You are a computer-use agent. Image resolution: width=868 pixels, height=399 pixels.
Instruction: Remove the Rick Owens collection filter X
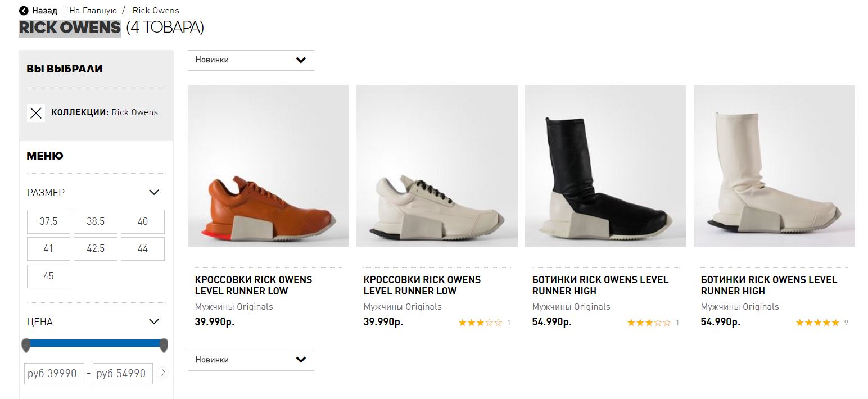(x=36, y=113)
